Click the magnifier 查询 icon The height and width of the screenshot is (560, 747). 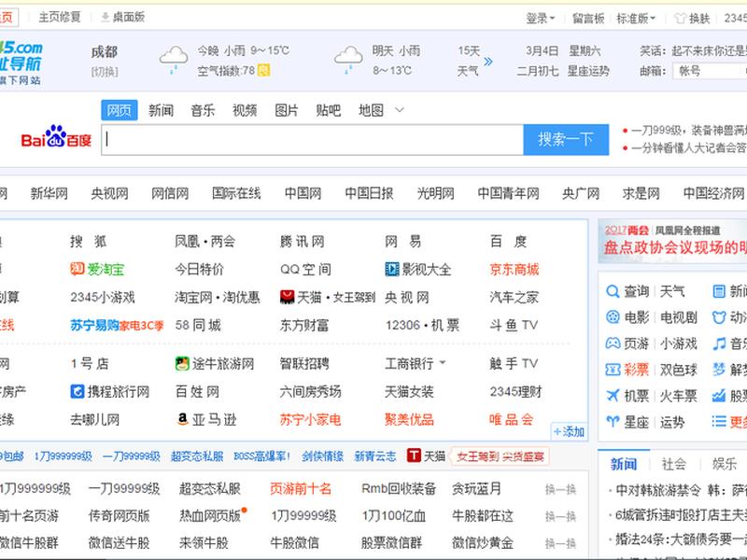point(613,291)
